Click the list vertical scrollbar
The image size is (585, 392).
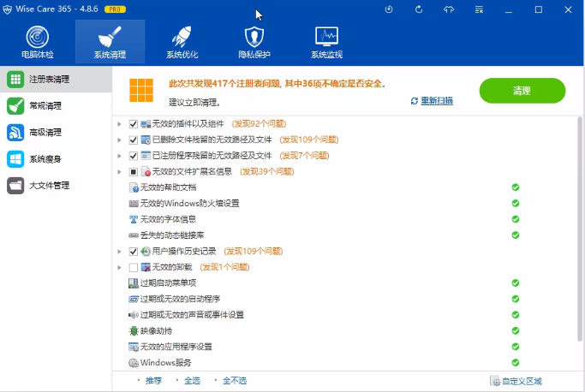tap(580, 229)
